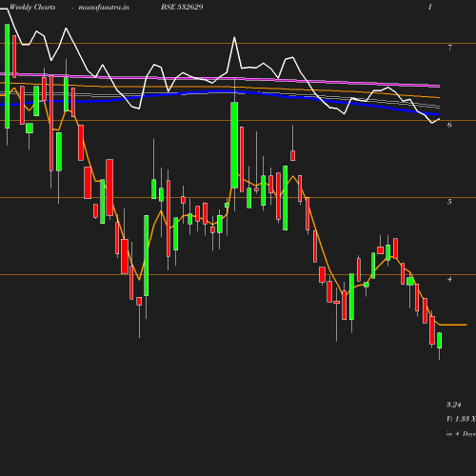Screen dimensions: 476x476
Task: Click the 'BSE 532629' symbol label
Action: pyautogui.click(x=182, y=7)
